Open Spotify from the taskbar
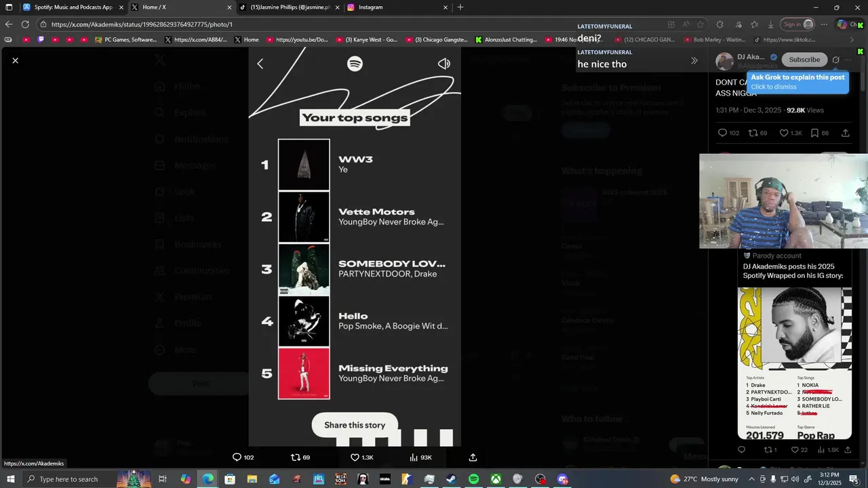The height and width of the screenshot is (488, 868). pyautogui.click(x=473, y=479)
